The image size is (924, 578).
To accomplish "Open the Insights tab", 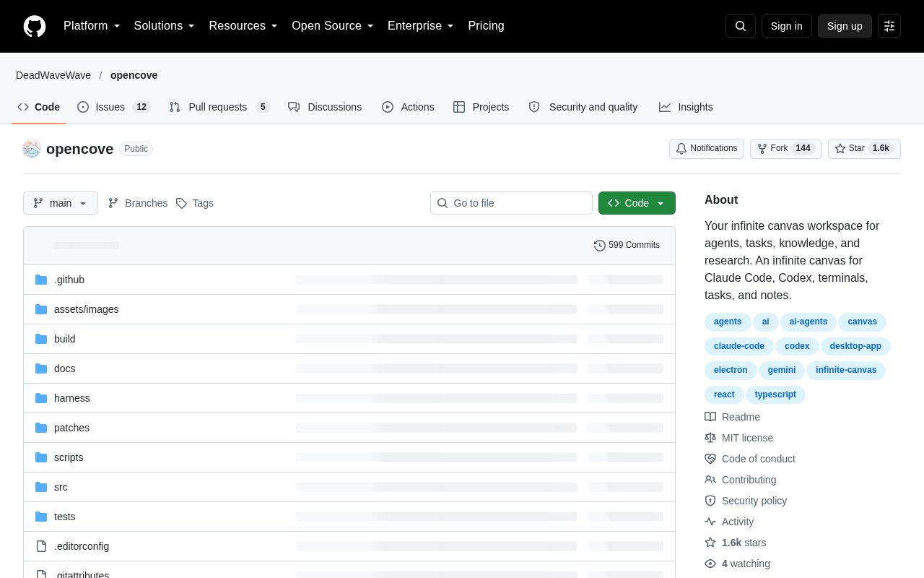I will pyautogui.click(x=686, y=107).
